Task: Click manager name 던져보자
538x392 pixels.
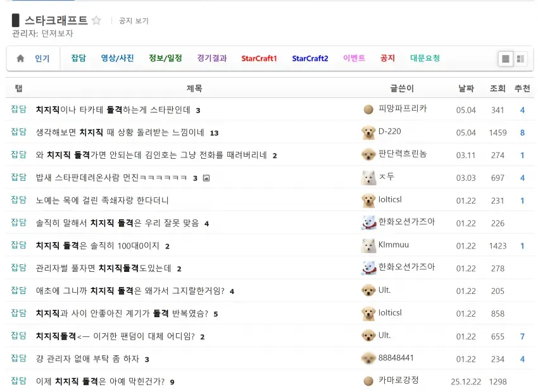Action: 58,34
